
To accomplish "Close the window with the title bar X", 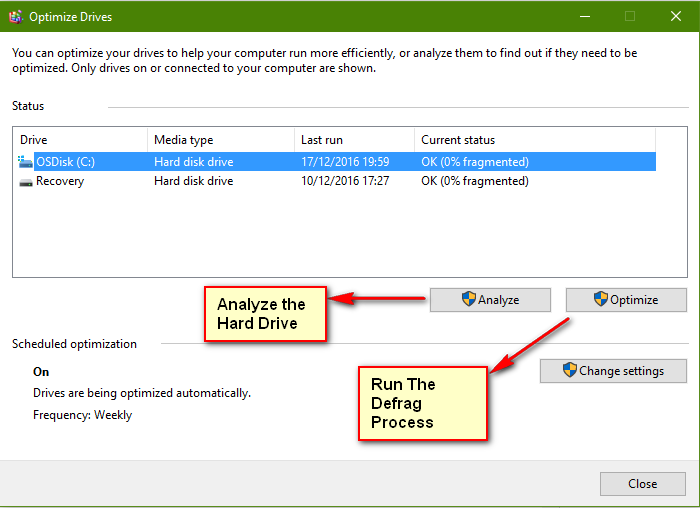I will (676, 17).
